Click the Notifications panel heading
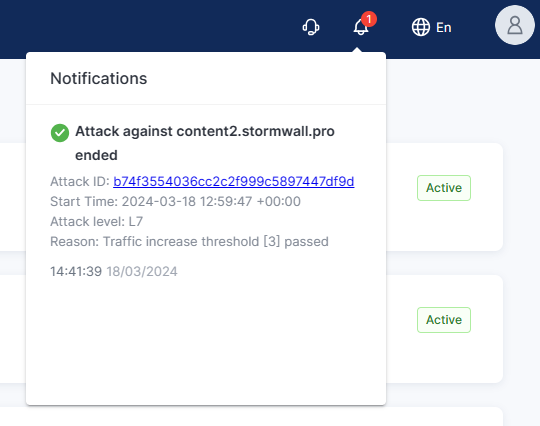Viewport: 540px width, 426px height. point(98,79)
